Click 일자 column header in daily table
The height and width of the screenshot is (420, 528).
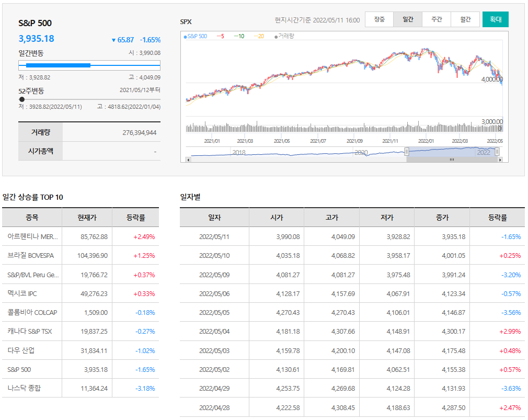[x=214, y=218]
